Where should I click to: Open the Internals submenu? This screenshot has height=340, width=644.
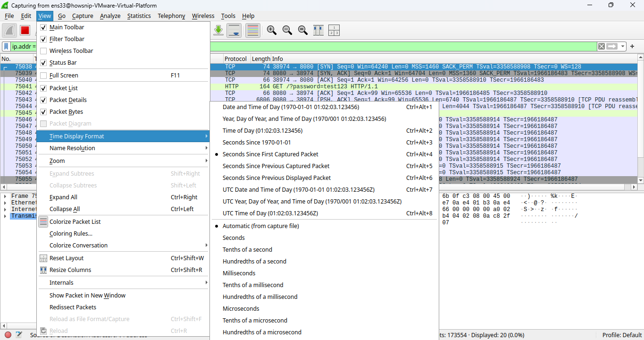coord(123,283)
